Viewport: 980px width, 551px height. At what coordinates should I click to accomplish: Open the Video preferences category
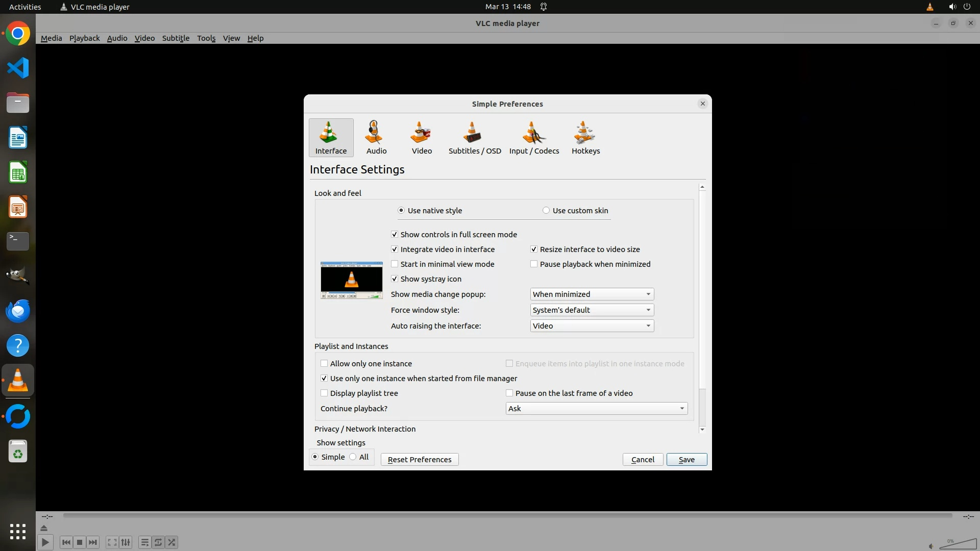coord(422,138)
